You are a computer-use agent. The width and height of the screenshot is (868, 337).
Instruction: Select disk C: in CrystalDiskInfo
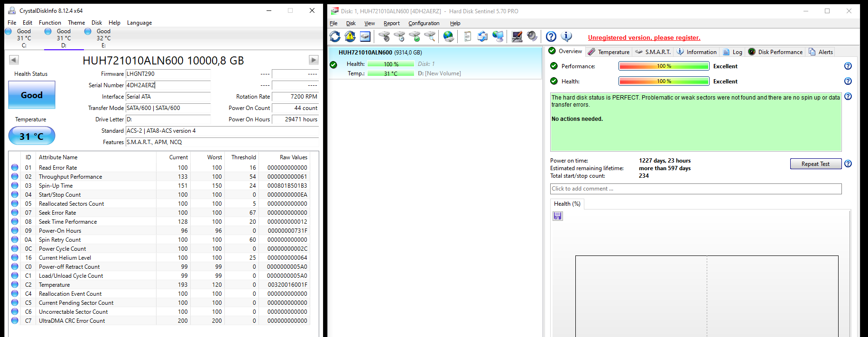pos(24,38)
